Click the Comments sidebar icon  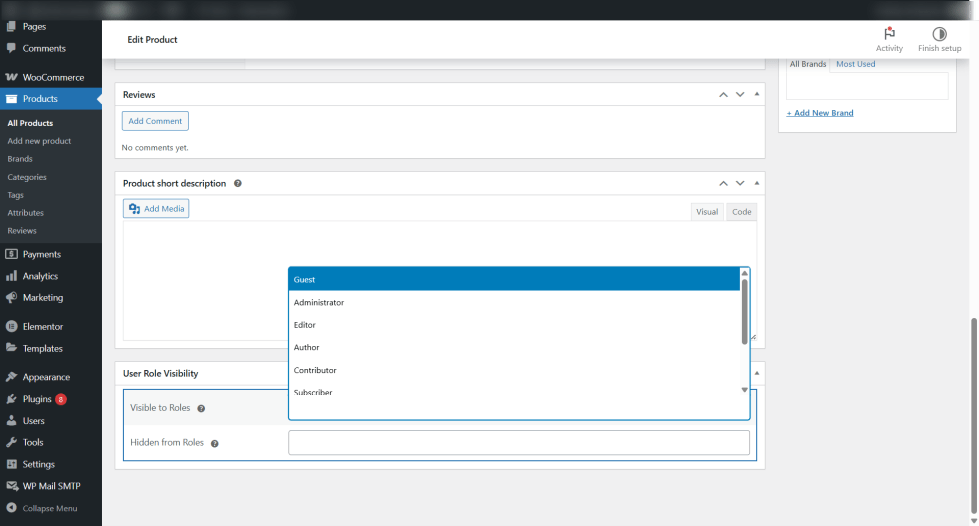(11, 48)
